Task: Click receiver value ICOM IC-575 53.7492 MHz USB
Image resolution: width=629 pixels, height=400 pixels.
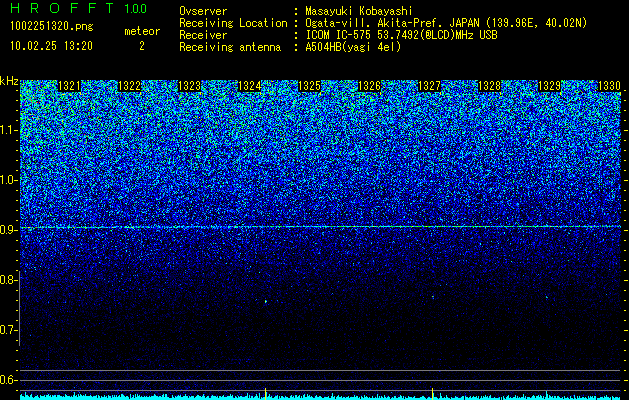Action: (401, 35)
